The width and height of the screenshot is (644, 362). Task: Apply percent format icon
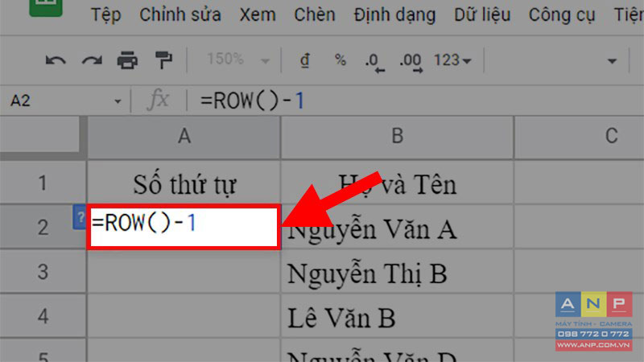tap(340, 60)
